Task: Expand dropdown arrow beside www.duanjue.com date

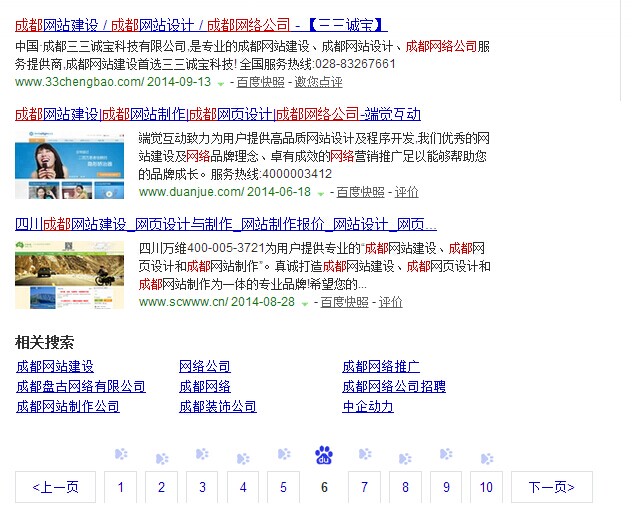Action: click(321, 194)
